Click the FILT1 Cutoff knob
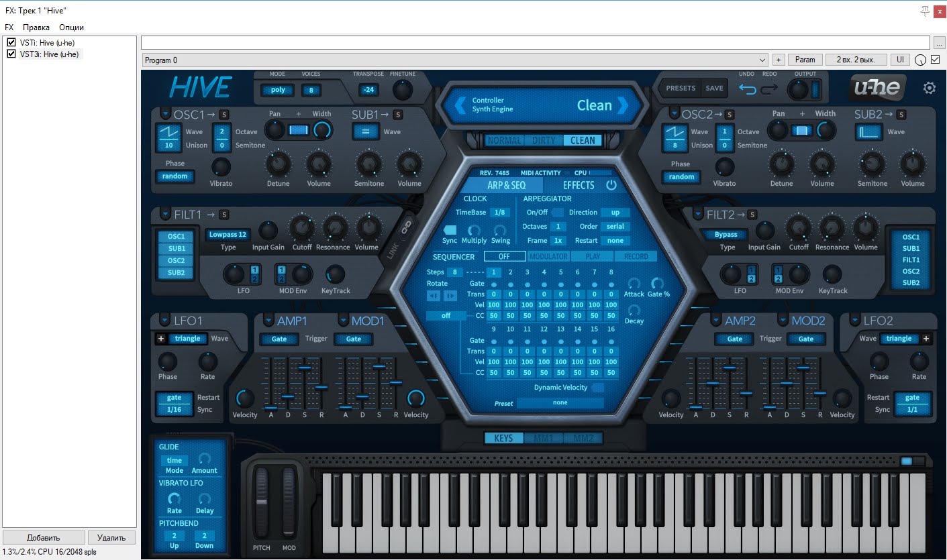The height and width of the screenshot is (560, 947). click(302, 228)
